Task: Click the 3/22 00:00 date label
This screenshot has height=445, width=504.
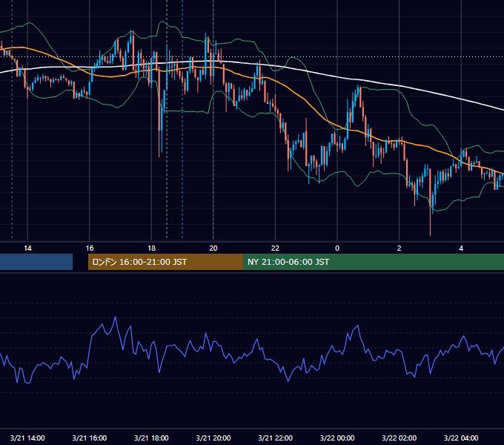Action: tap(337, 438)
